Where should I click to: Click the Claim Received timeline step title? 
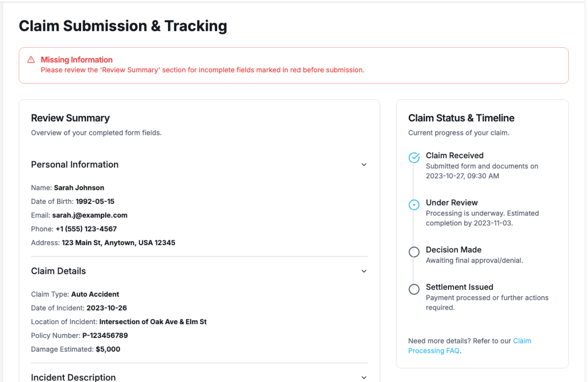point(454,155)
